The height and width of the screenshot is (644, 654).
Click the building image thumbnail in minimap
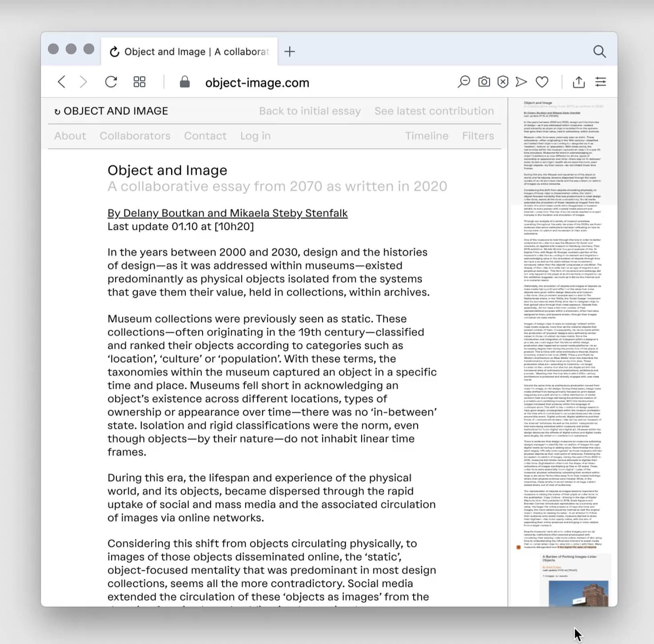pos(578,593)
